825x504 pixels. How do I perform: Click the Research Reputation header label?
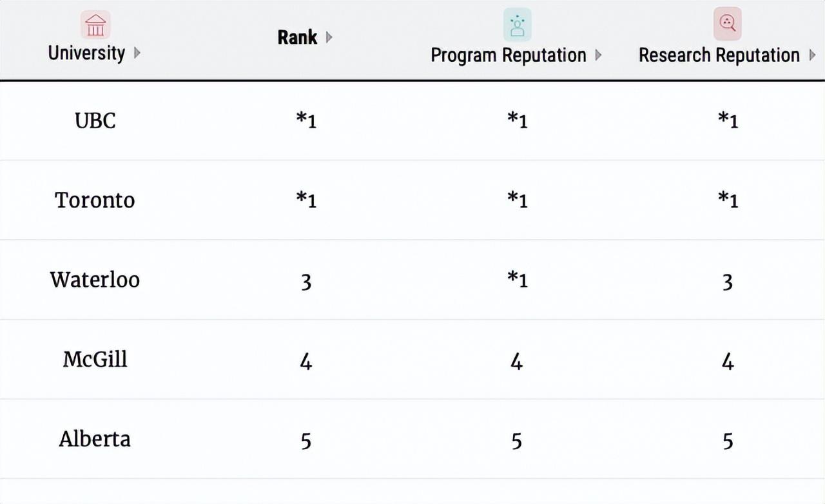[719, 55]
